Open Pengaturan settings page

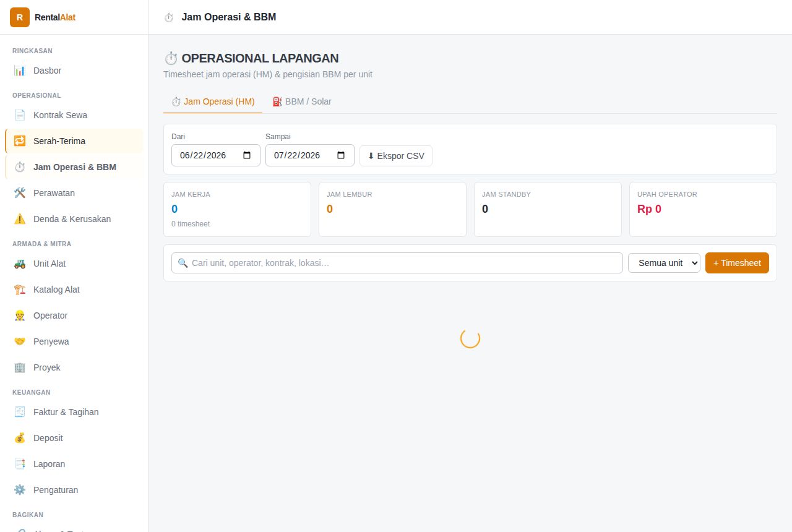coord(74,490)
